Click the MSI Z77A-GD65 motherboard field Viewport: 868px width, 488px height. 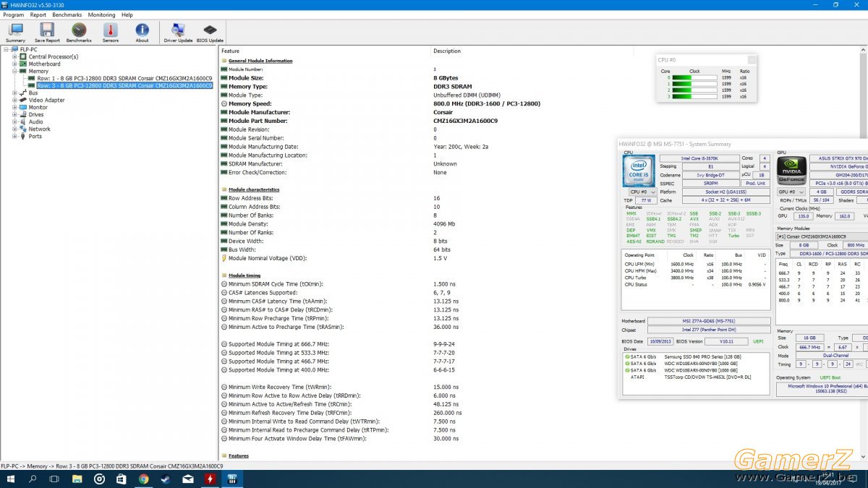pos(709,321)
